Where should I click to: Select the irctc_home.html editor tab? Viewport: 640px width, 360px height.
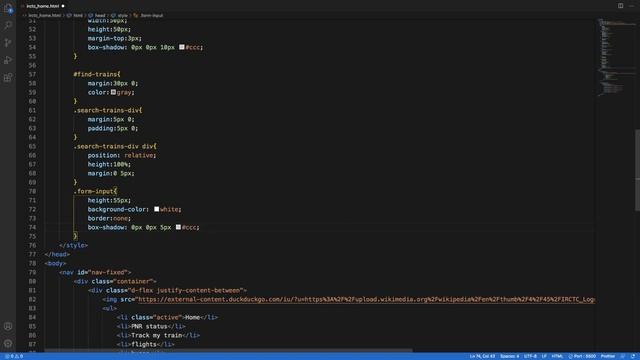42,6
